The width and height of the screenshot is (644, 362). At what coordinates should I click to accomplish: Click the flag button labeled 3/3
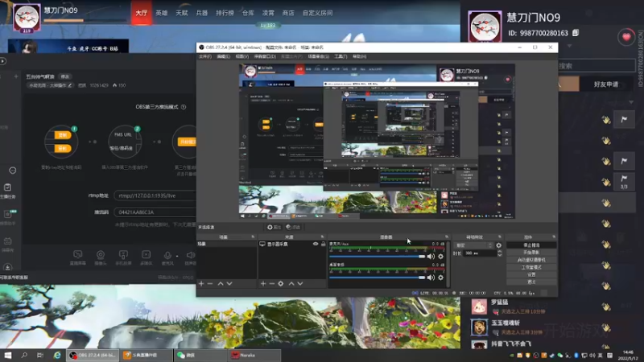coord(624,180)
